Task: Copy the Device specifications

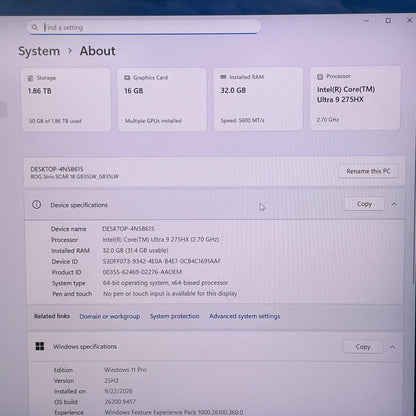Action: point(364,204)
